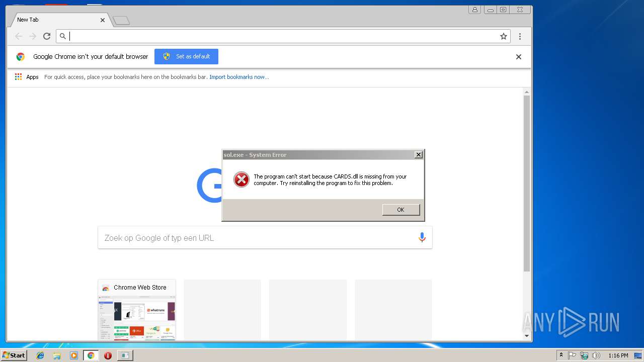The width and height of the screenshot is (644, 362).
Task: Click the Chrome forward arrow
Action: pyautogui.click(x=33, y=36)
